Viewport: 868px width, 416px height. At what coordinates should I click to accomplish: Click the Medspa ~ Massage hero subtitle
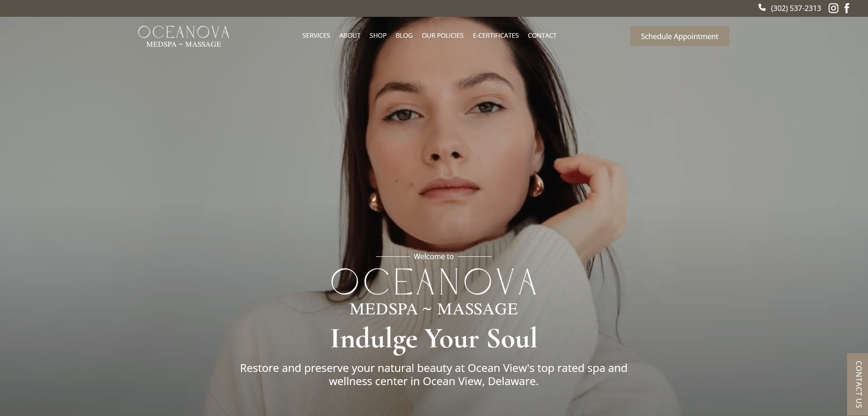pos(434,309)
